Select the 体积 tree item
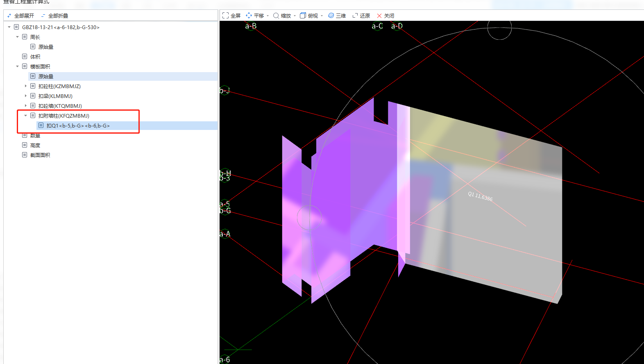 (35, 57)
